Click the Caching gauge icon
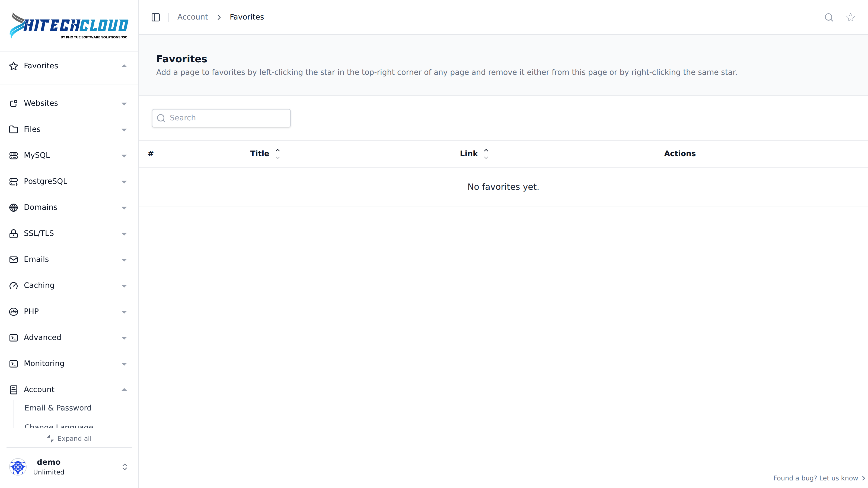Viewport: 868px width, 488px height. pyautogui.click(x=14, y=285)
